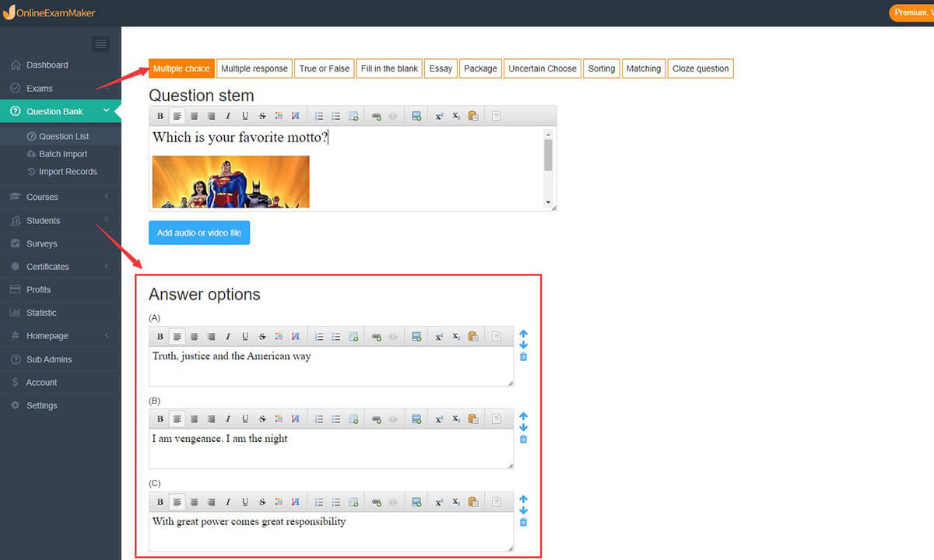Switch to the Essay question type tab
This screenshot has height=560, width=934.
(441, 68)
